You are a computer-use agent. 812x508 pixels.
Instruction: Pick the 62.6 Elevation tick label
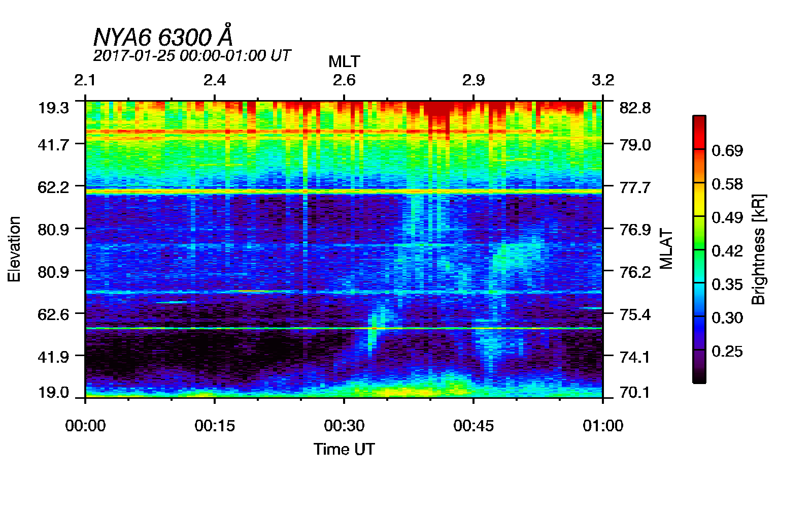53,314
